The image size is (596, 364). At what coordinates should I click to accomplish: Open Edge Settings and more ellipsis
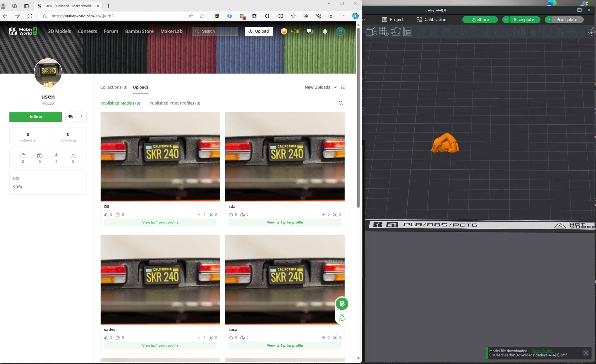(343, 16)
